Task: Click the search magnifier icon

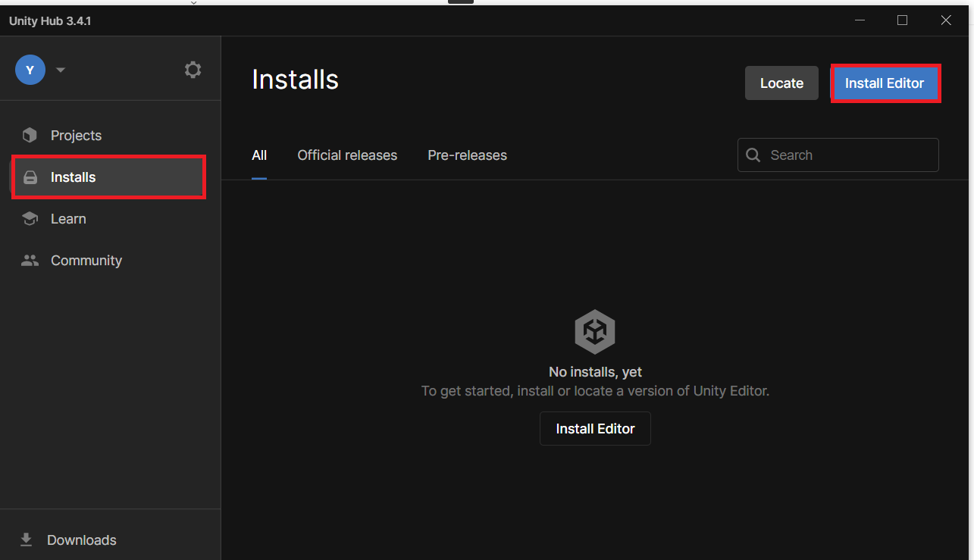Action: pos(753,155)
